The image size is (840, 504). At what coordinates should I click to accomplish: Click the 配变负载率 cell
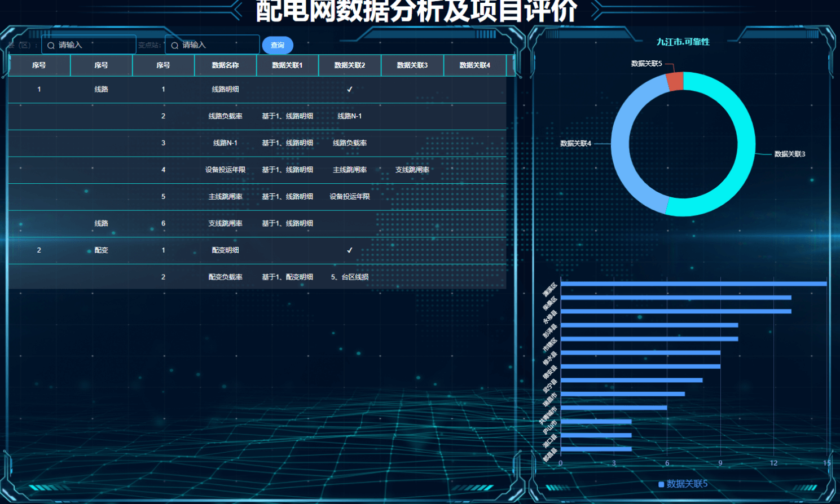point(225,277)
